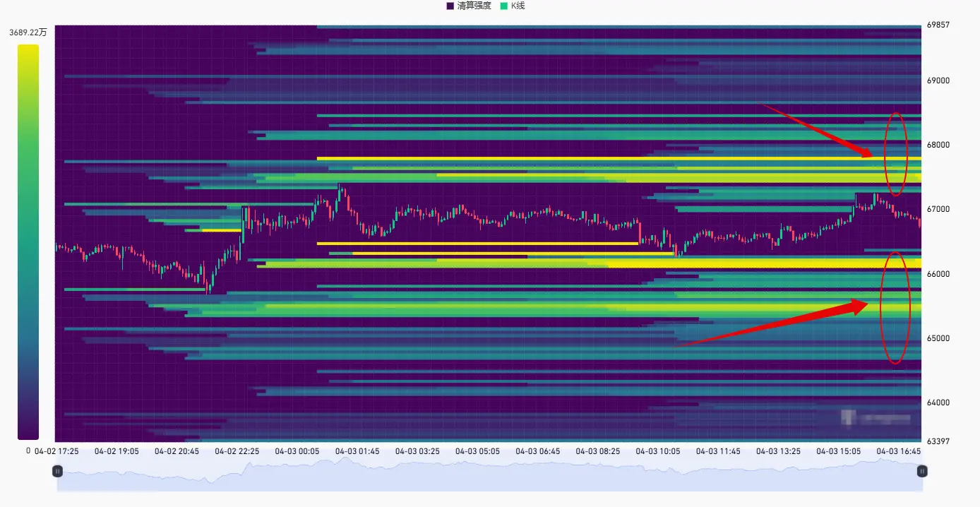This screenshot has width=980, height=507.
Task: Click the 04-03 08:25 time axis label
Action: coord(598,451)
